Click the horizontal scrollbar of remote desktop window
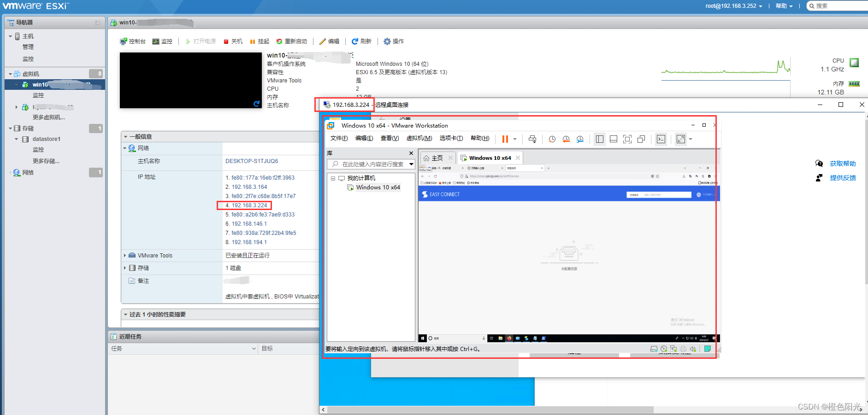 [490, 409]
